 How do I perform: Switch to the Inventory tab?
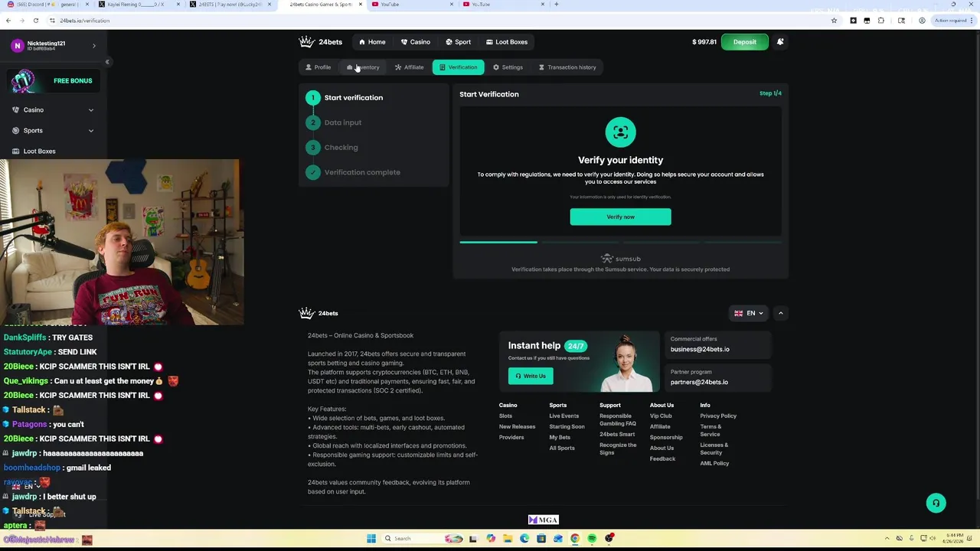[363, 67]
